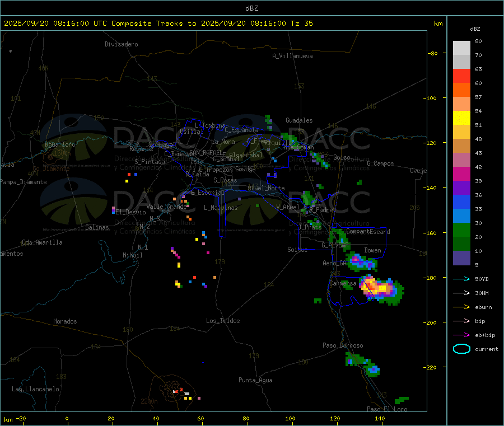Image resolution: width=504 pixels, height=426 pixels.
Task: Click the Guadales map label
Action: pyautogui.click(x=299, y=120)
